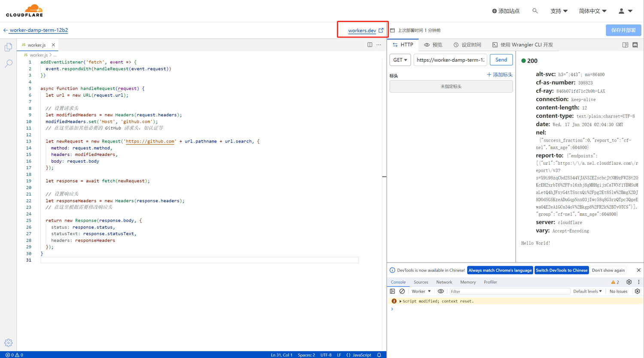The image size is (644, 358).
Task: Select the Network devtools tab
Action: [444, 282]
